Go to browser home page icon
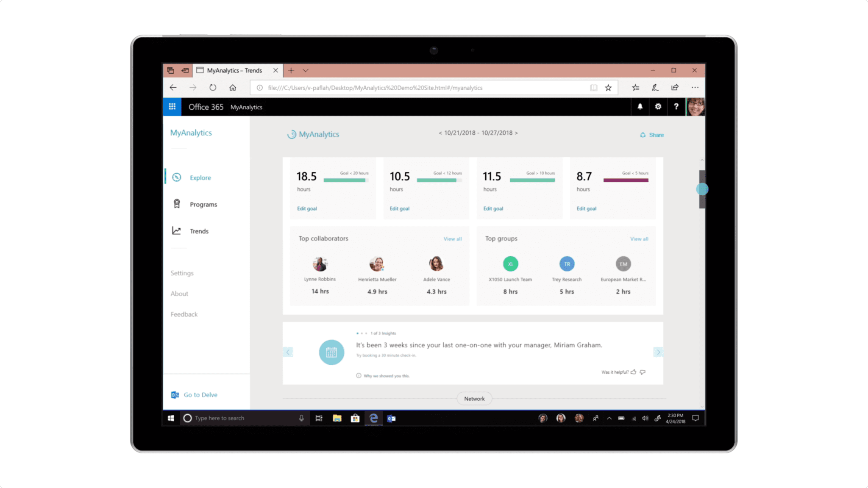 click(x=233, y=88)
